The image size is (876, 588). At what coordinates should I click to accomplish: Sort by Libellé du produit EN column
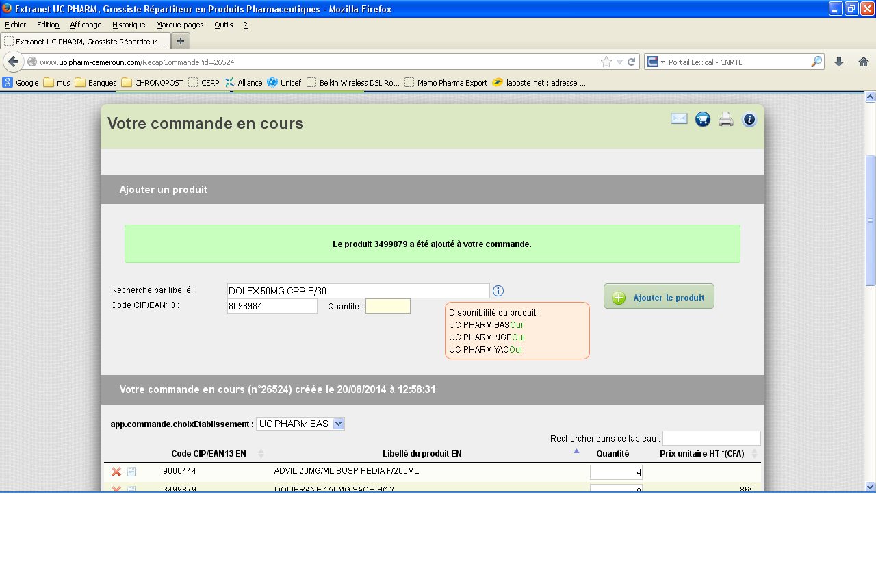(x=422, y=454)
